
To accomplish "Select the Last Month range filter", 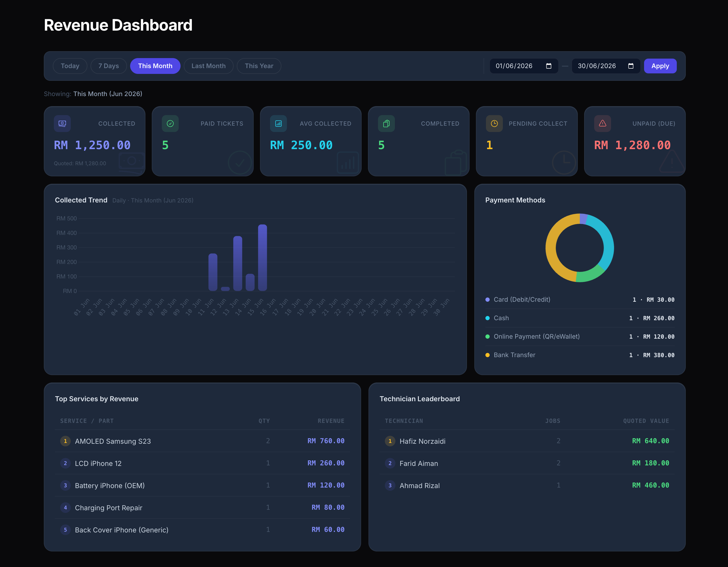I will 209,66.
